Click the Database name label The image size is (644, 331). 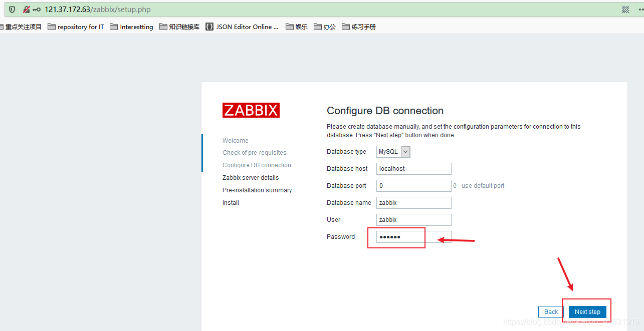349,203
